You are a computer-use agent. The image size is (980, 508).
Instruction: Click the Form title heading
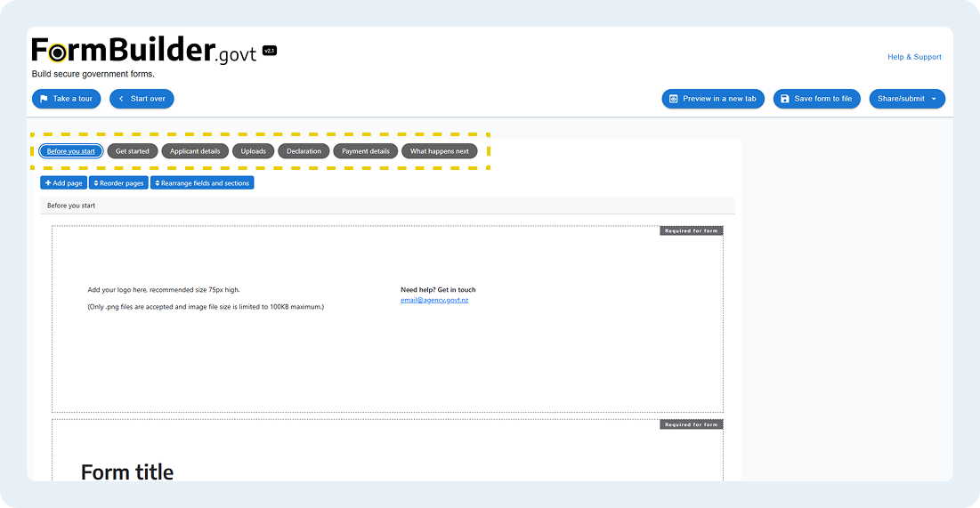(x=127, y=472)
